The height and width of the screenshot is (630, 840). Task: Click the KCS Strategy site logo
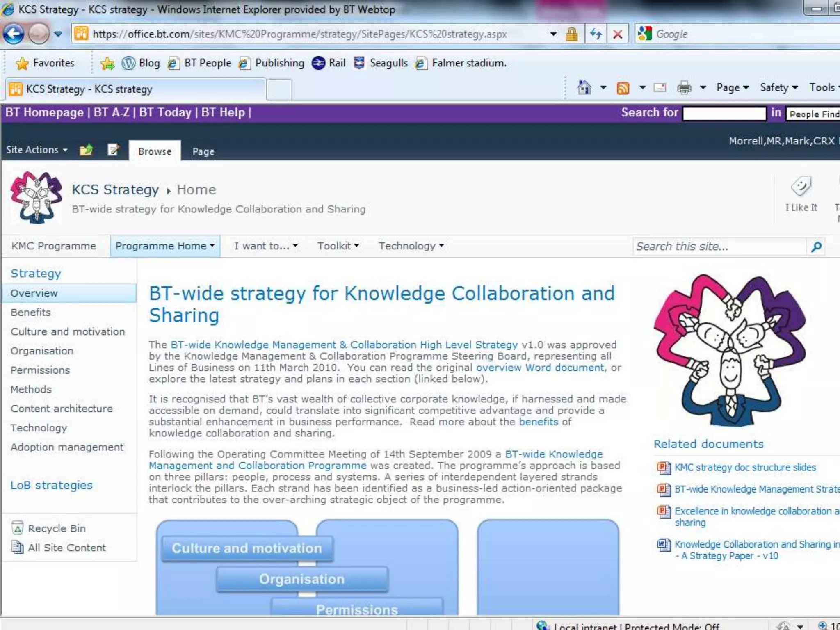click(x=37, y=198)
